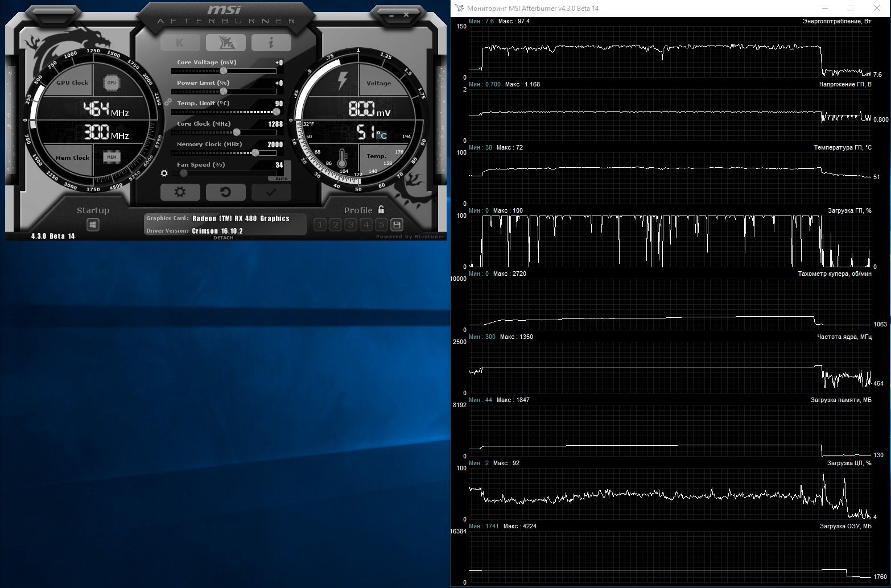Toggle the chain link between power and temp limit
The height and width of the screenshot is (588, 891).
(168, 102)
